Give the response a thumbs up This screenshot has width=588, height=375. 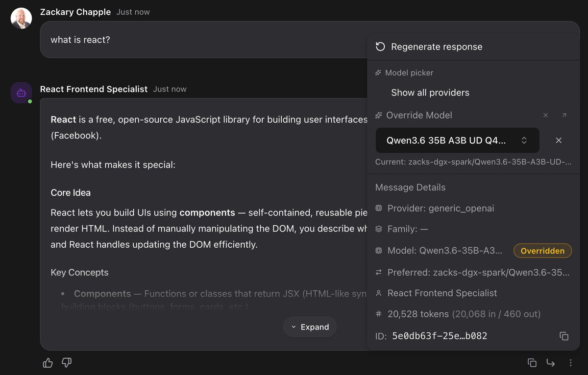(48, 363)
